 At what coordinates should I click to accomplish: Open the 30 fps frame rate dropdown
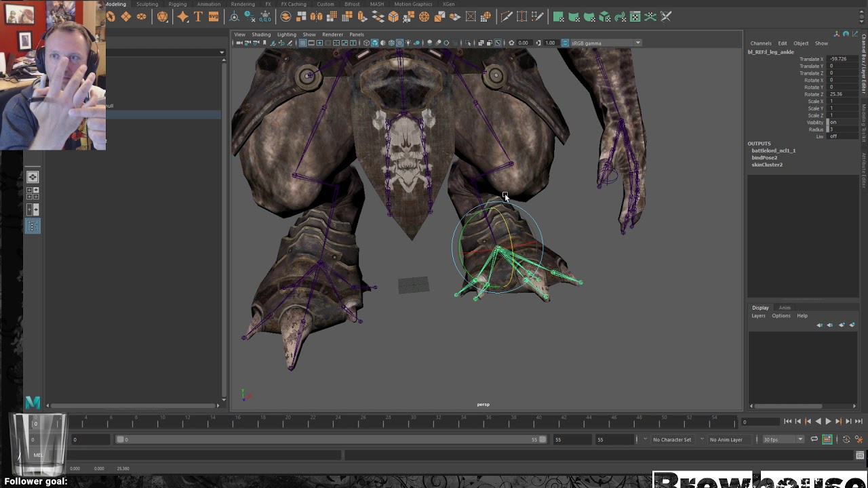(783, 439)
